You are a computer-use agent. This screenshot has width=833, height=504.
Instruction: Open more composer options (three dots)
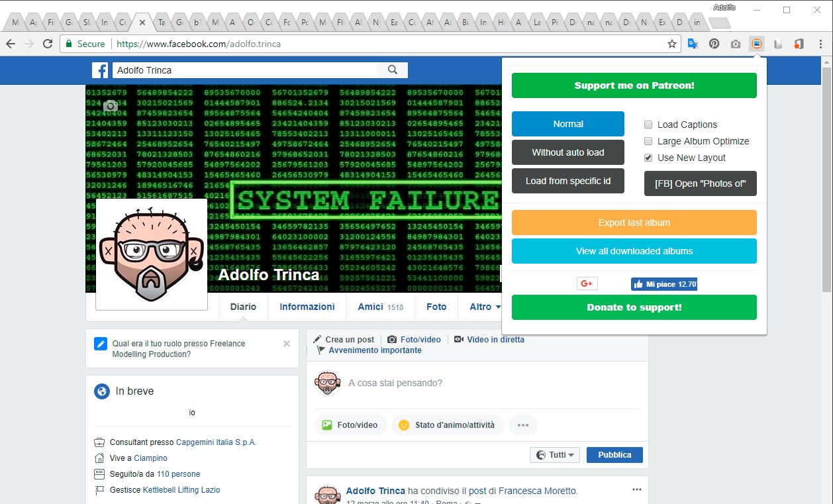pos(523,425)
